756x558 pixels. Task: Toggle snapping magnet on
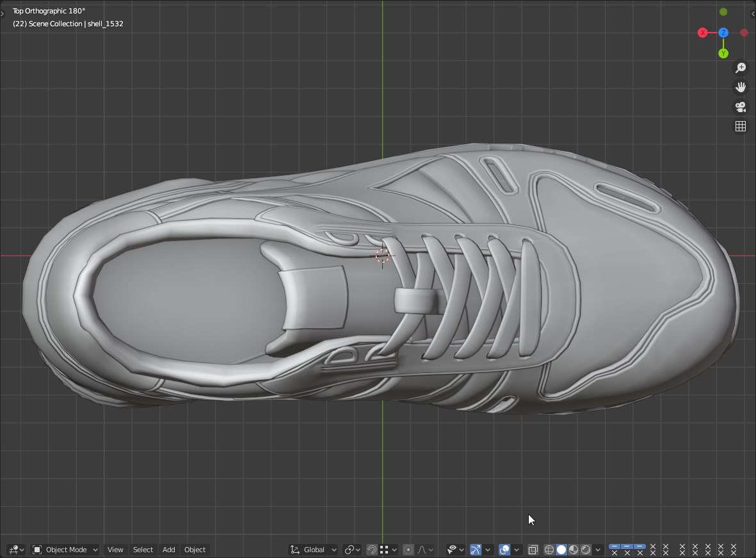[372, 550]
